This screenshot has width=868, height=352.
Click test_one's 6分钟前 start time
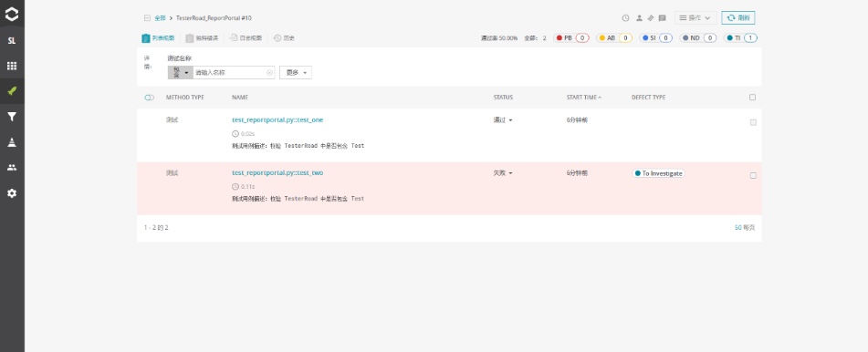[x=577, y=120]
